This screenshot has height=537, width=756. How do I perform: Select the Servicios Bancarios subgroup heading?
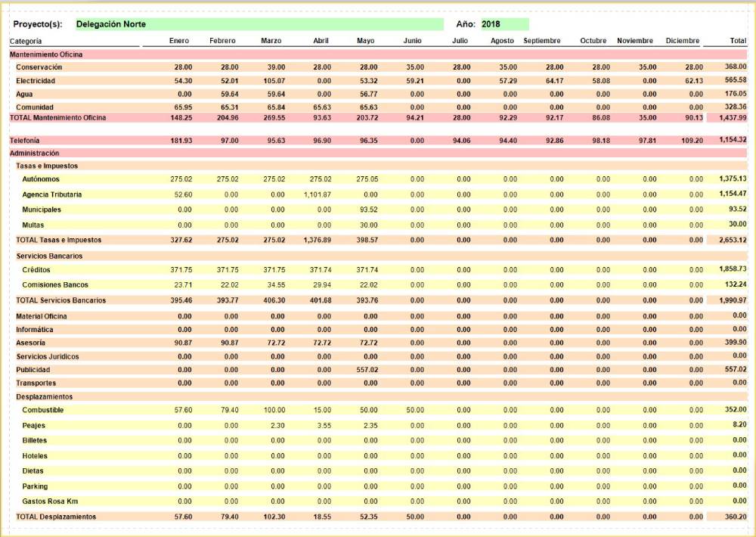(x=49, y=256)
